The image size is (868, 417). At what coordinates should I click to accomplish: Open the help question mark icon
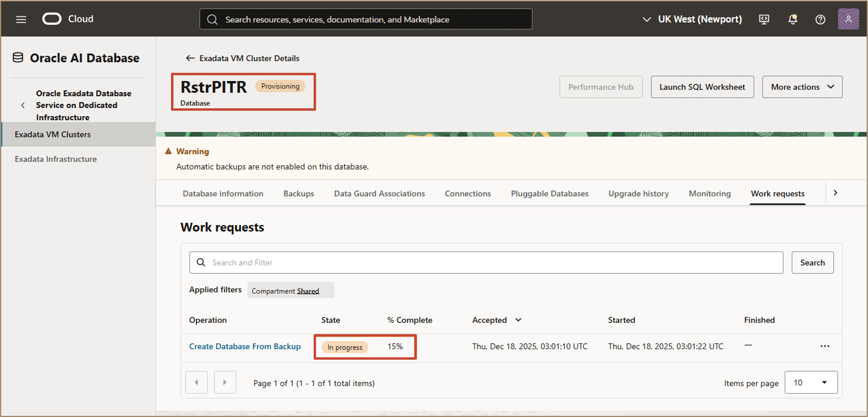click(820, 20)
